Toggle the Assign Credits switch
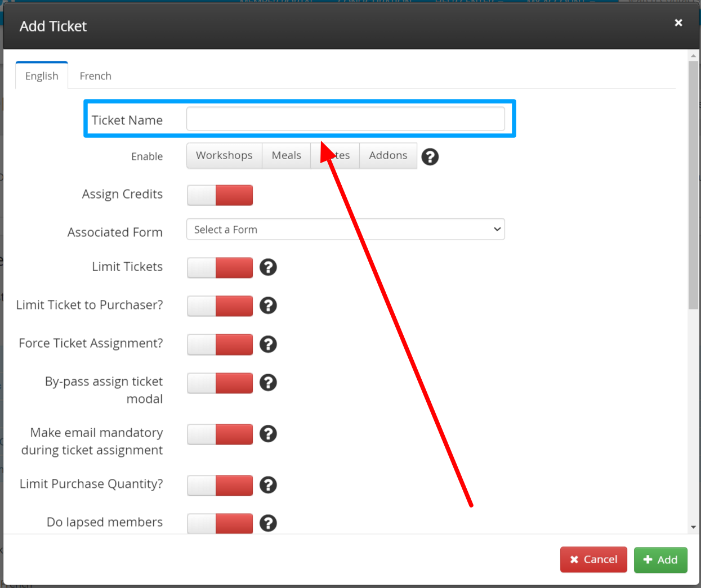This screenshot has width=701, height=588. [220, 195]
